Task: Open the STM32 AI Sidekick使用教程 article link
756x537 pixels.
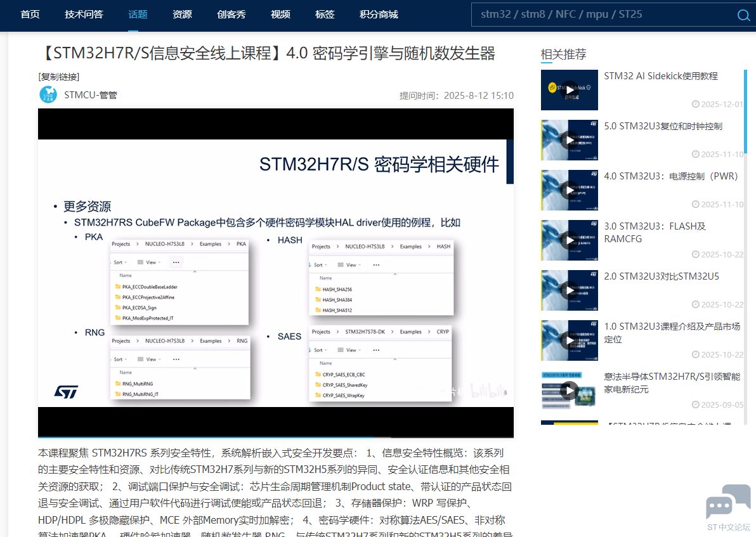Action: pyautogui.click(x=660, y=76)
